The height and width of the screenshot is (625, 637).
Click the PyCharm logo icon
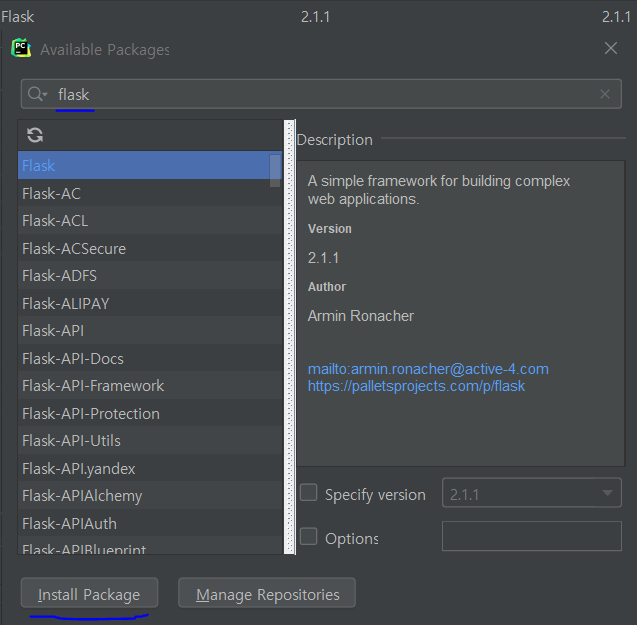(x=21, y=49)
